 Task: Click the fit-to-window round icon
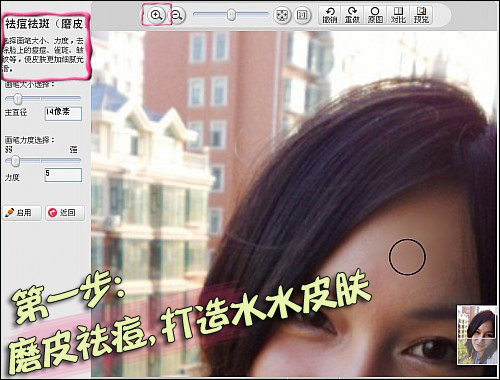click(x=282, y=15)
